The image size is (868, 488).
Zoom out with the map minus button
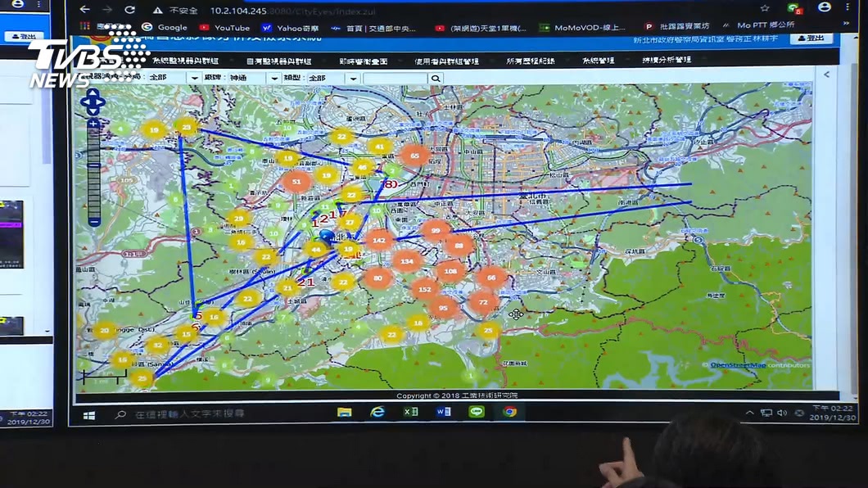(94, 222)
